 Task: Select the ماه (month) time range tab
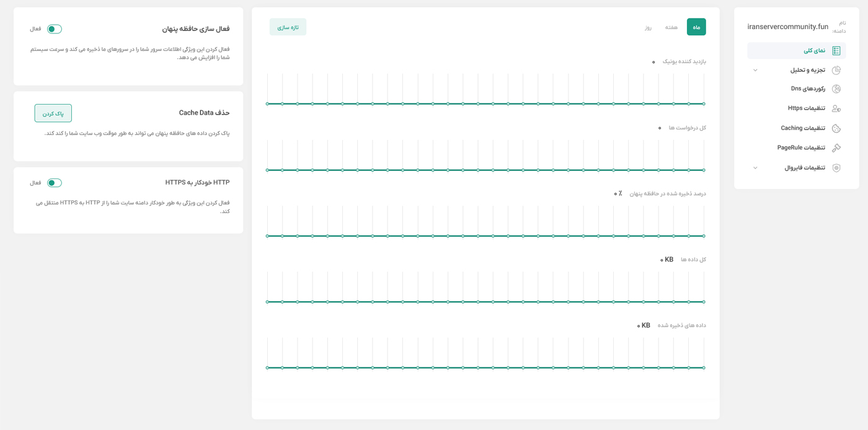click(696, 27)
